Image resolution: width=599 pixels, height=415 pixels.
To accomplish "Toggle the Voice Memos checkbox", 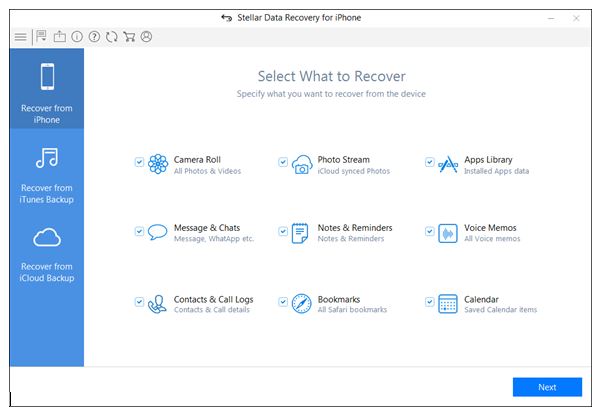I will (430, 231).
